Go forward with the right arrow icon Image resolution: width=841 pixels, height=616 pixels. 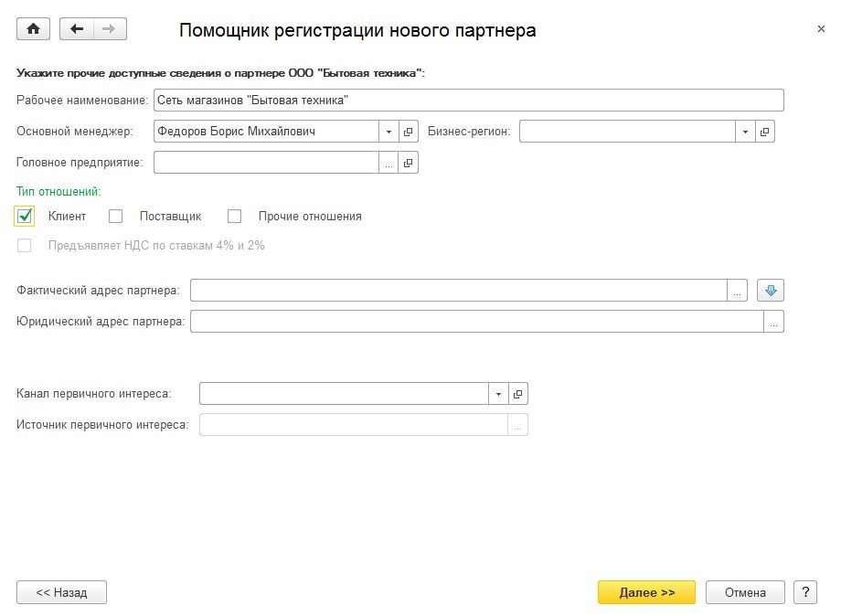pos(110,29)
